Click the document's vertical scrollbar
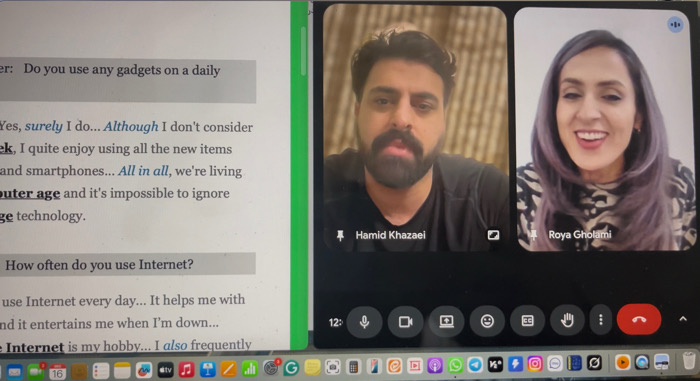This screenshot has width=700, height=381. [x=304, y=50]
